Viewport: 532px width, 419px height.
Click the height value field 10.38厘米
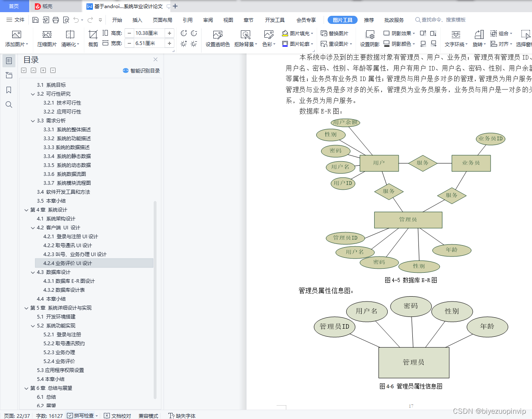tap(149, 33)
